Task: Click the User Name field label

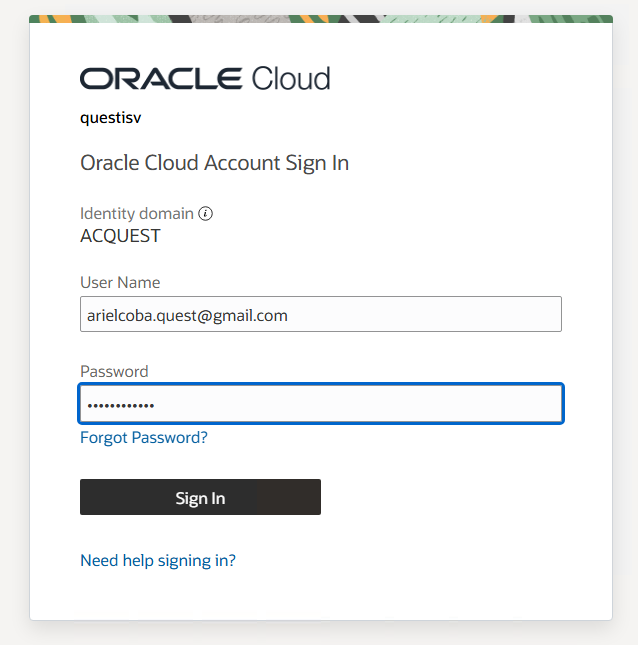Action: [120, 282]
